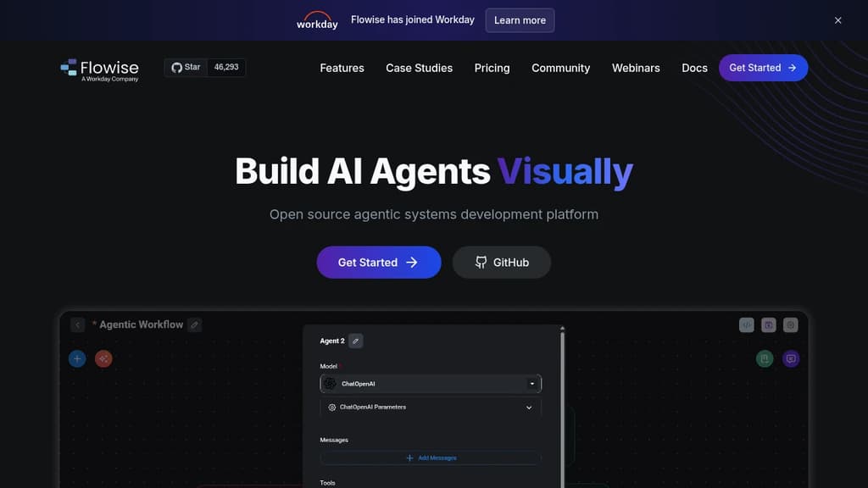Viewport: 868px width, 488px height.
Task: Open the Pricing menu item
Action: tap(492, 68)
